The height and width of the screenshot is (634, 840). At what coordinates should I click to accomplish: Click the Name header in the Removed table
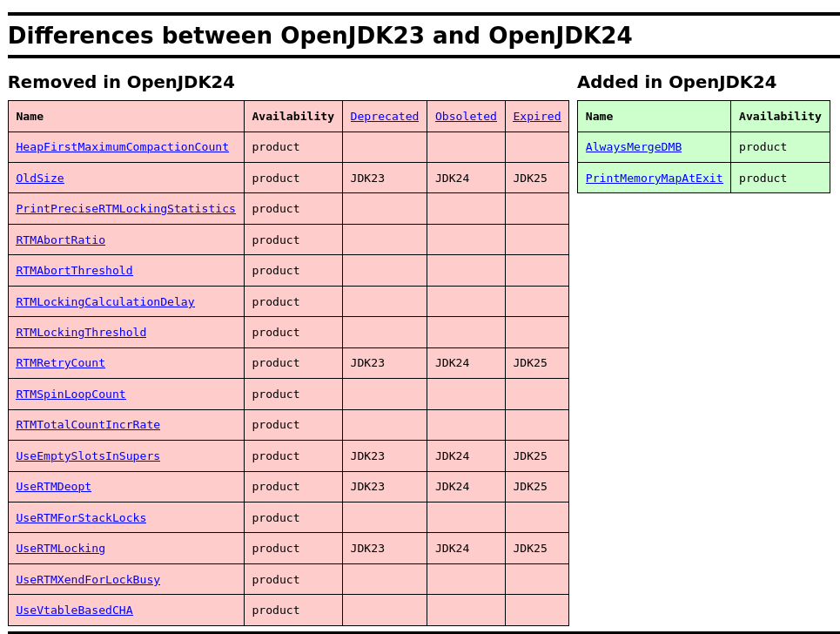(30, 117)
